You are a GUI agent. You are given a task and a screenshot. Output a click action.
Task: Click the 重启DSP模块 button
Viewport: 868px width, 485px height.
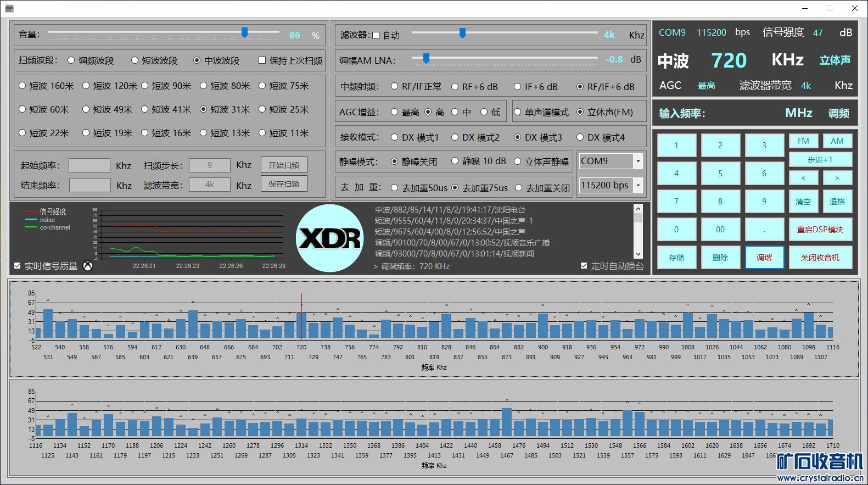tap(820, 230)
